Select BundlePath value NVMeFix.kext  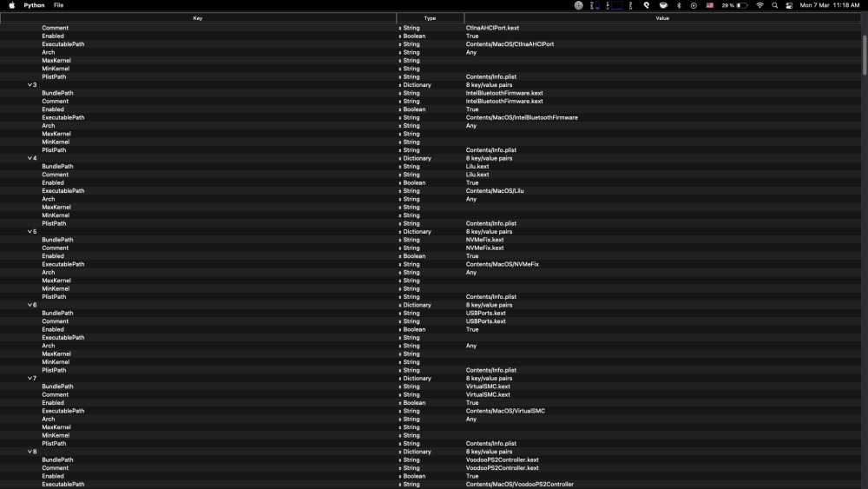coord(484,240)
